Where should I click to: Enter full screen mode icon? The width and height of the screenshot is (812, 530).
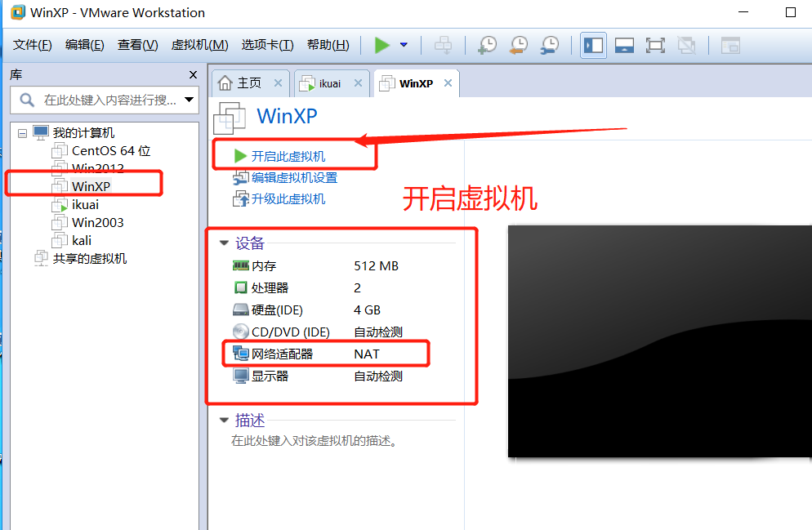pyautogui.click(x=655, y=45)
